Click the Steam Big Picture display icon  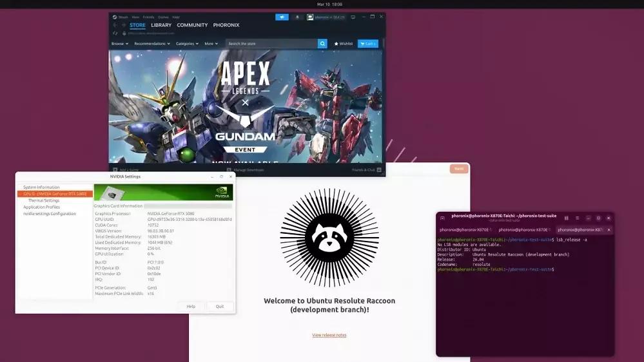(x=353, y=17)
